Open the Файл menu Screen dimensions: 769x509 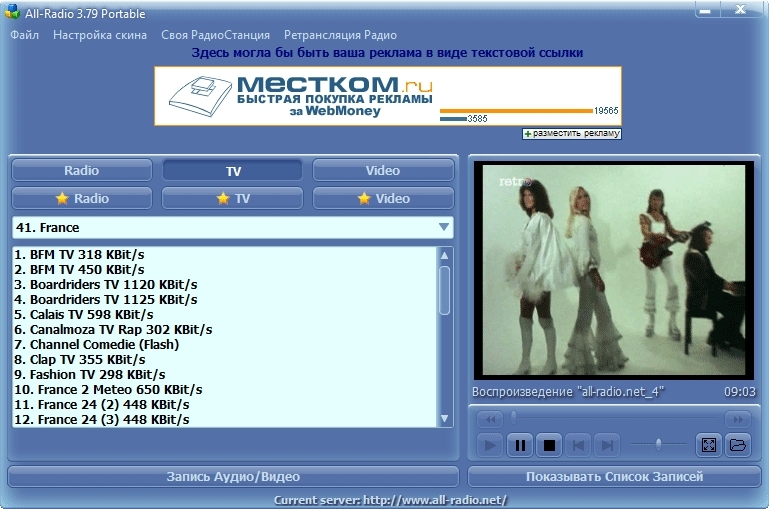tap(25, 35)
